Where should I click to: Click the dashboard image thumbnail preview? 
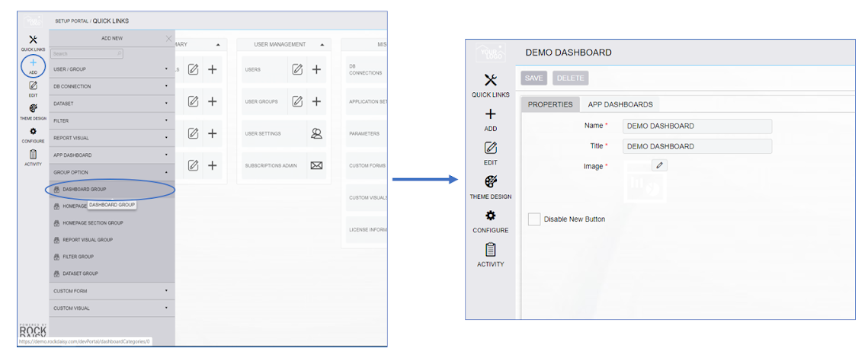645,182
